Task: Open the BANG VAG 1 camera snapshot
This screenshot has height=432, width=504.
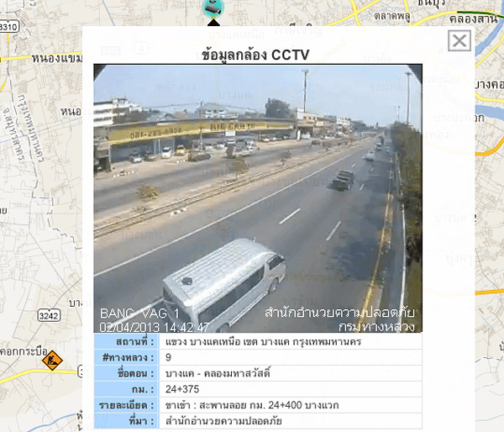Action: [258, 198]
